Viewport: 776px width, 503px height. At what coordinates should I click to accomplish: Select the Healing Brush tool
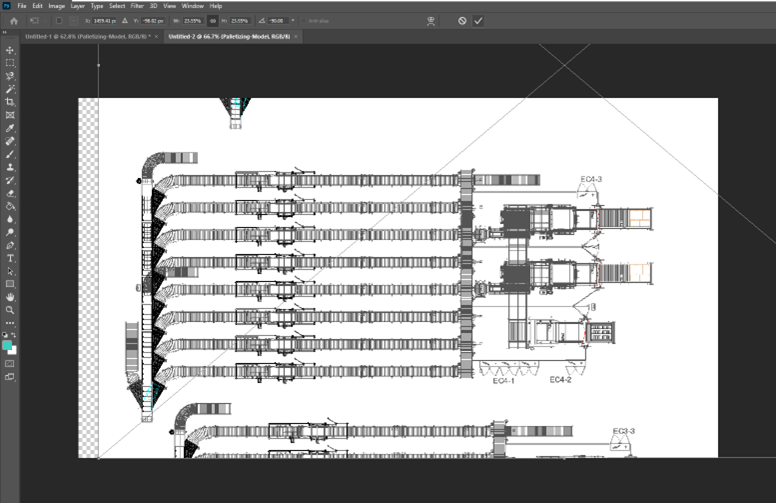(x=10, y=141)
